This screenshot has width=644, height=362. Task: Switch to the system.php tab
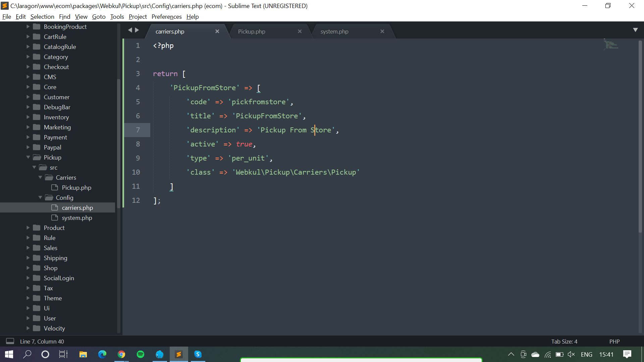[334, 31]
